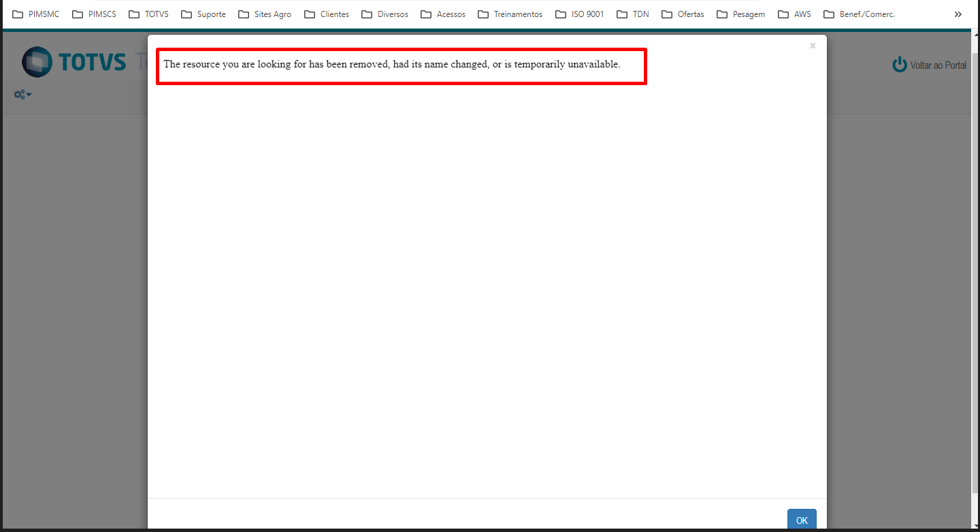Open the Diversos bookmarks folder
This screenshot has height=532, width=980.
coord(385,14)
